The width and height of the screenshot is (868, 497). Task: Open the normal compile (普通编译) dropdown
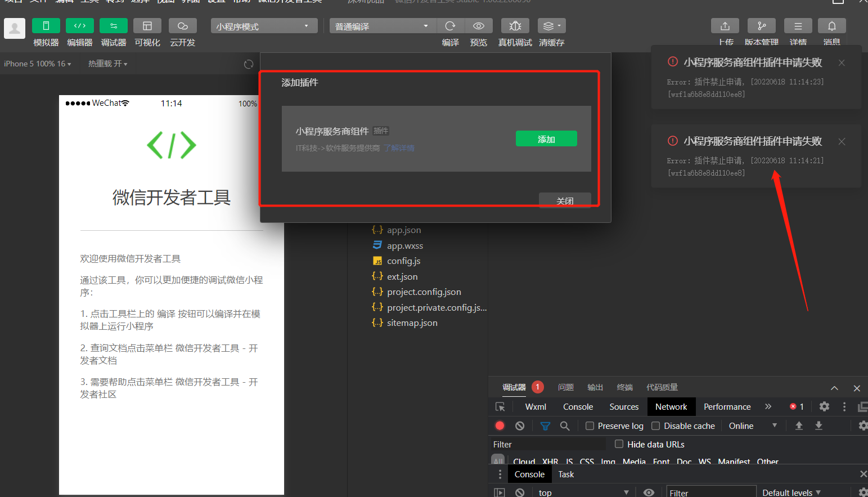click(383, 26)
